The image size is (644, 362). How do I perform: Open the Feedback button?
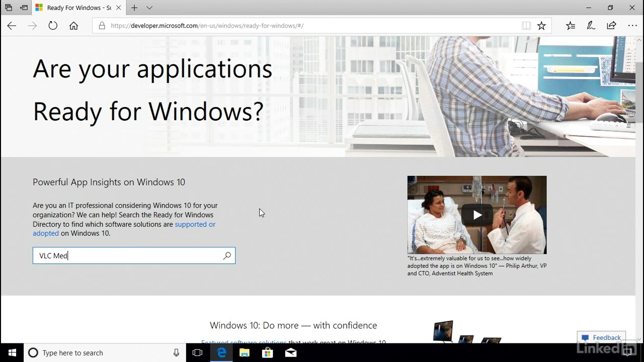[x=601, y=337]
